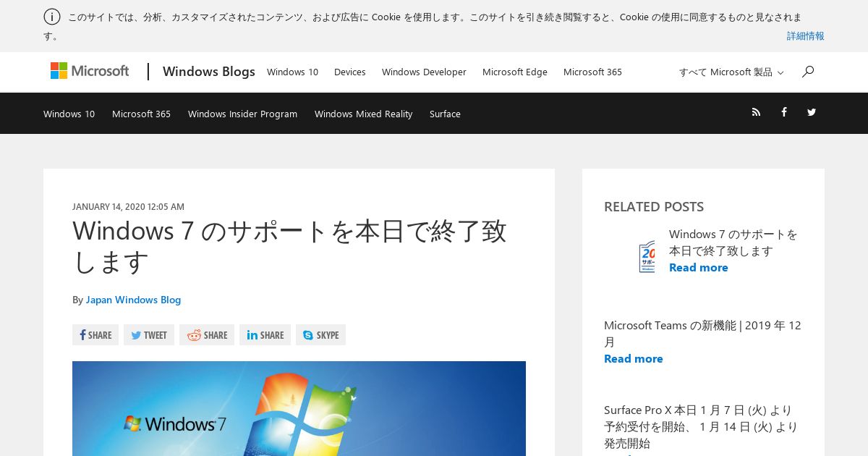Visit the Facebook page via its icon

pos(783,112)
